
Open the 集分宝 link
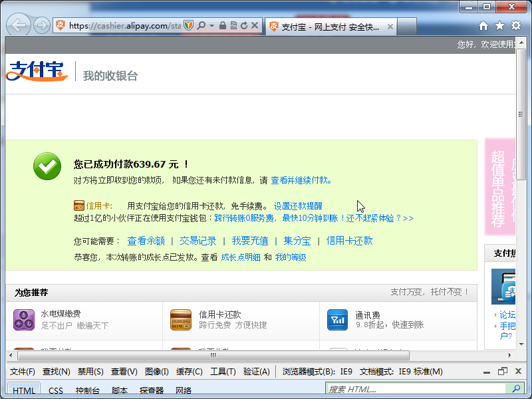click(x=297, y=241)
